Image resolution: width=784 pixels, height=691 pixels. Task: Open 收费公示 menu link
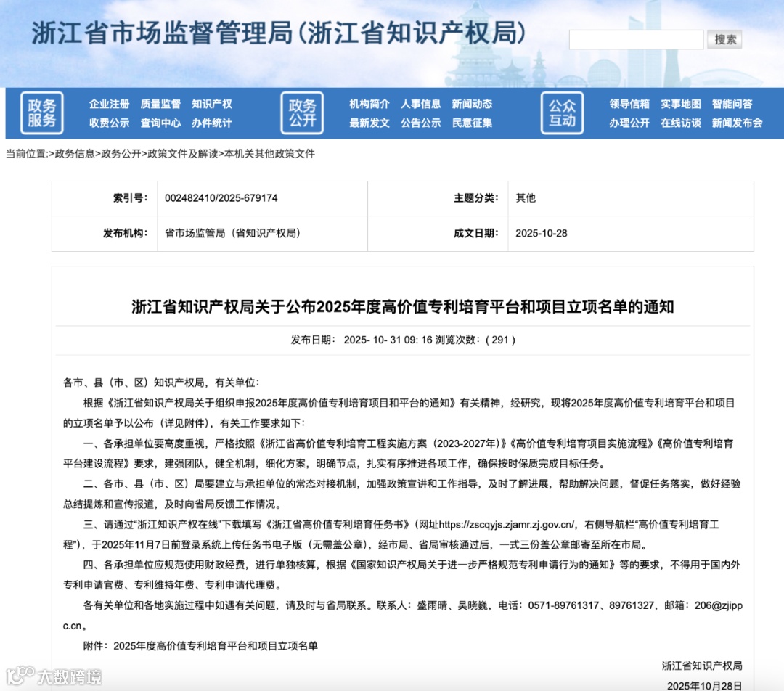[109, 123]
